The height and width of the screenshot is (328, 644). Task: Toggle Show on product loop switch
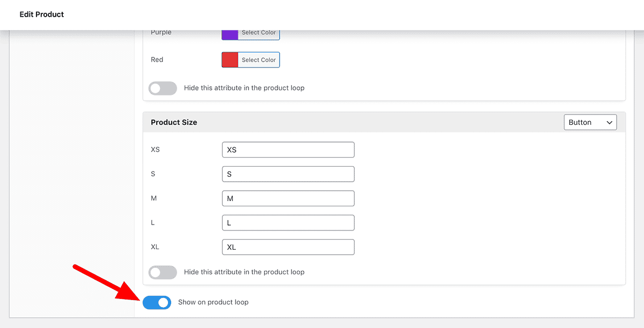(157, 302)
